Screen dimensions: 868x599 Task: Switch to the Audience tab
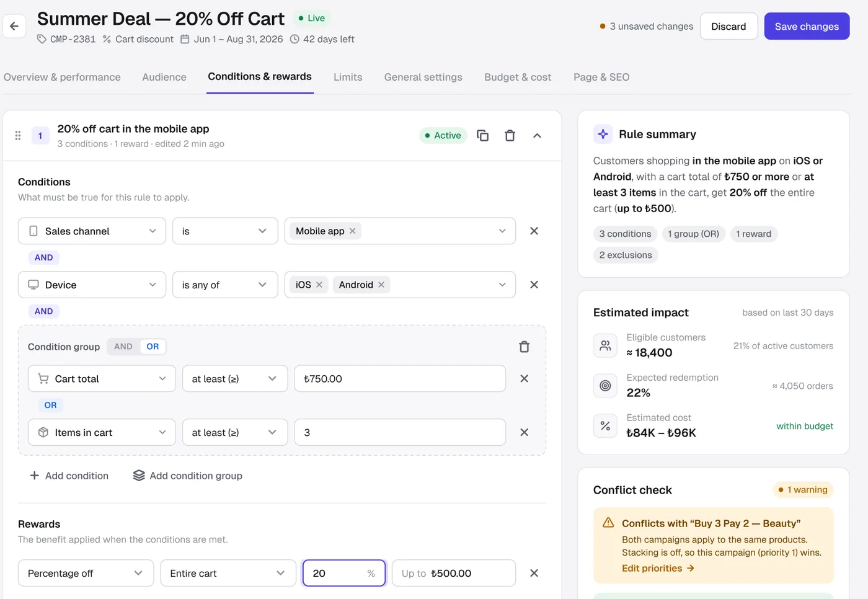164,77
